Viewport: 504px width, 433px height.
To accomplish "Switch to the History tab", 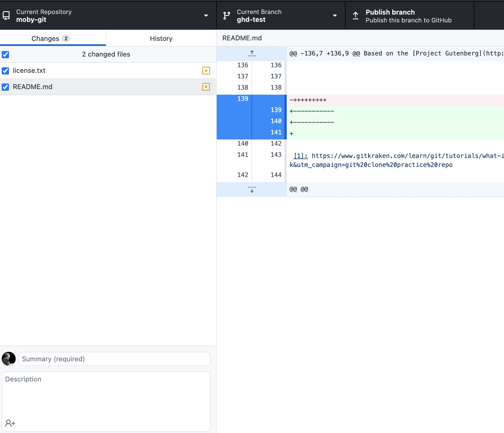I will 161,38.
